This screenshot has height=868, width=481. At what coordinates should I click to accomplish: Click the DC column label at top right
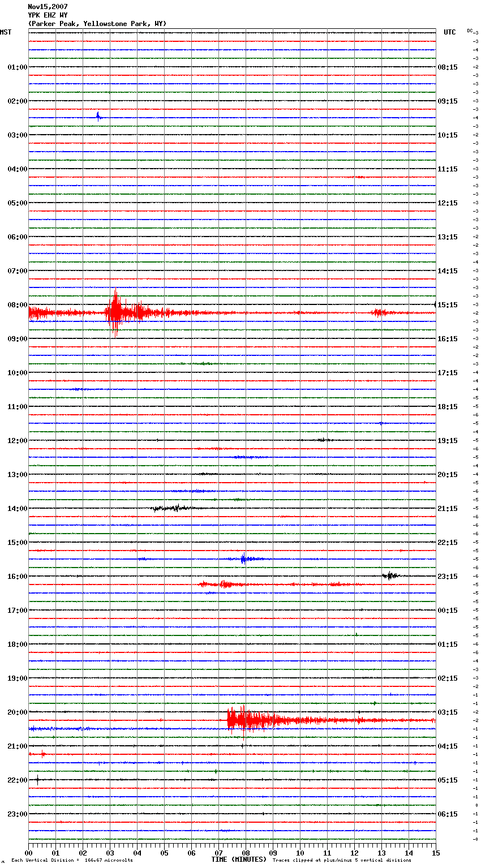click(x=470, y=31)
